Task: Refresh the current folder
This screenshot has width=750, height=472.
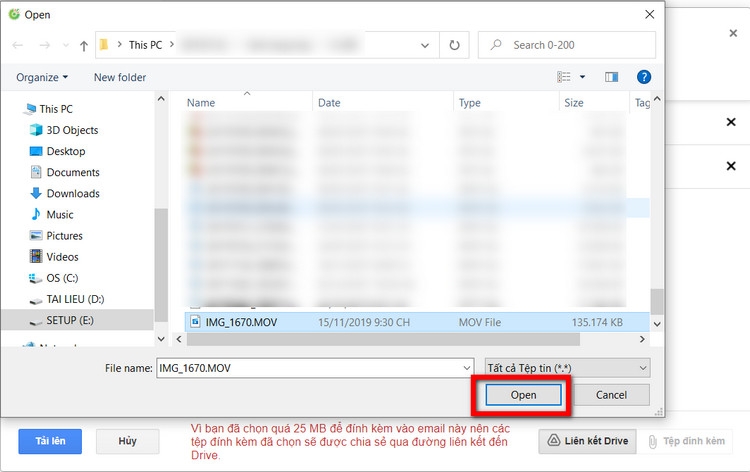Action: (x=454, y=45)
